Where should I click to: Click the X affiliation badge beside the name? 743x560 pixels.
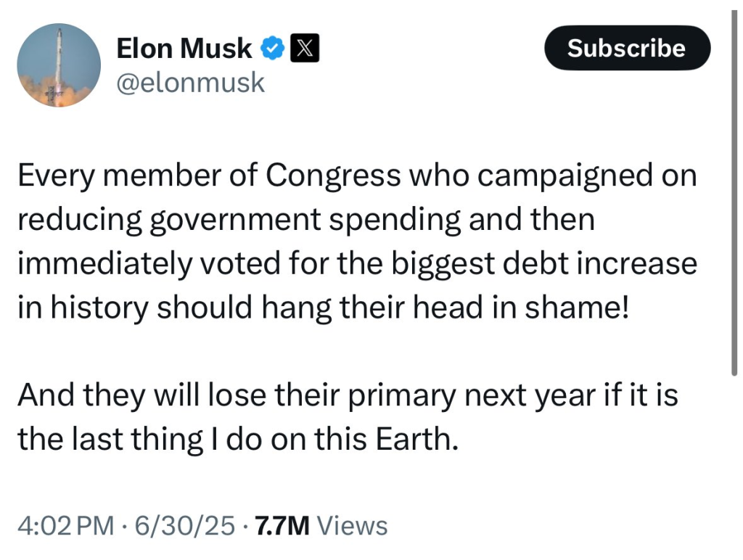302,49
